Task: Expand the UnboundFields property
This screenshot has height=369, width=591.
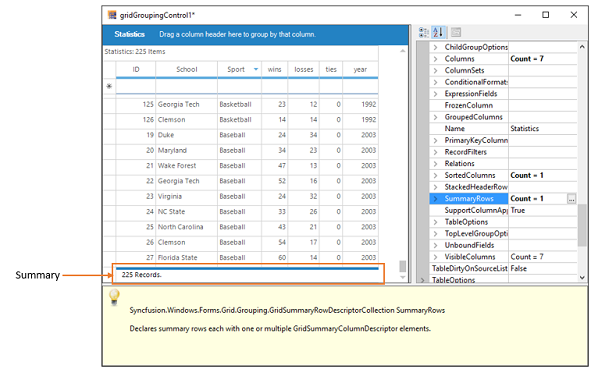Action: point(435,246)
